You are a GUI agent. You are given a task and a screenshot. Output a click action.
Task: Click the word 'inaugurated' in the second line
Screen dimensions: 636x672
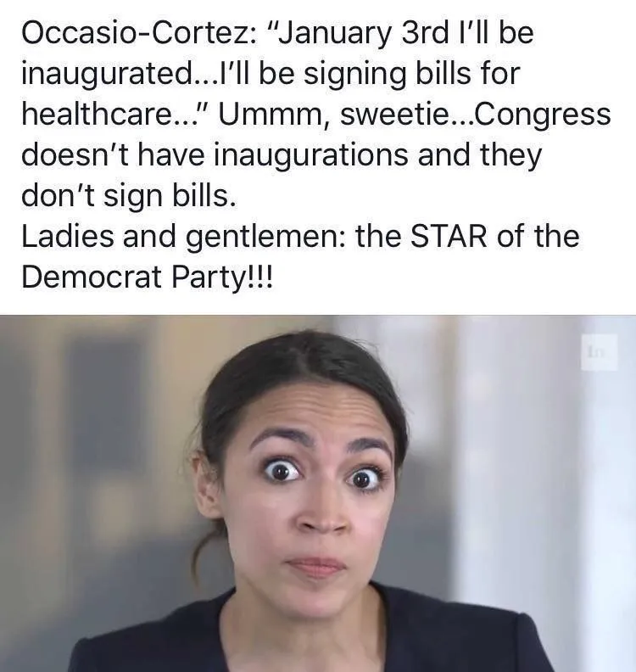107,75
